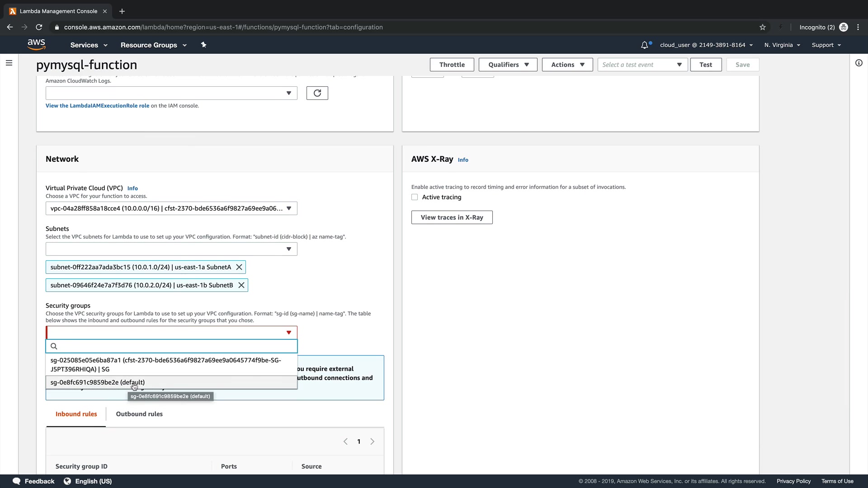Enable the Active tracing checkbox
This screenshot has width=868, height=488.
click(x=415, y=197)
